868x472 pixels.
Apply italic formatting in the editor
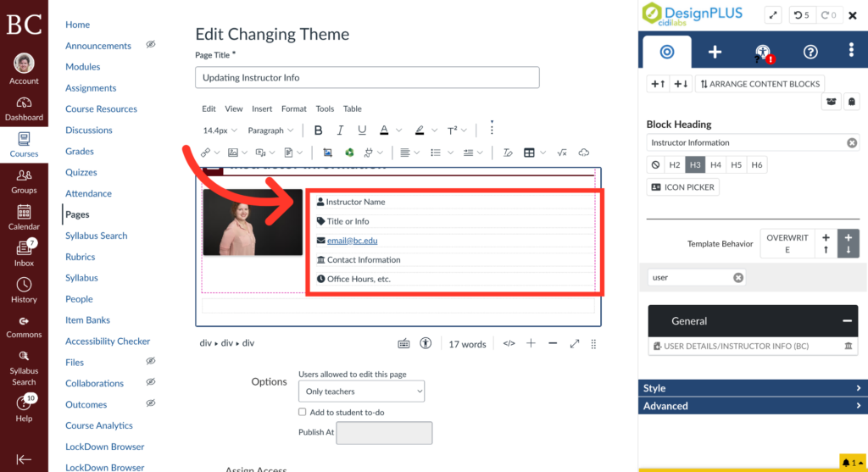[340, 130]
